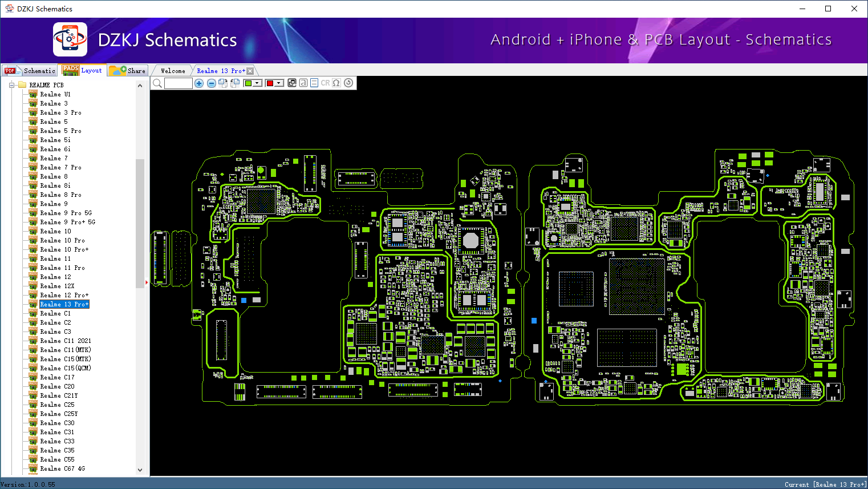Click the rotate counterclockwise page icon
Image resolution: width=868 pixels, height=489 pixels.
coord(235,83)
